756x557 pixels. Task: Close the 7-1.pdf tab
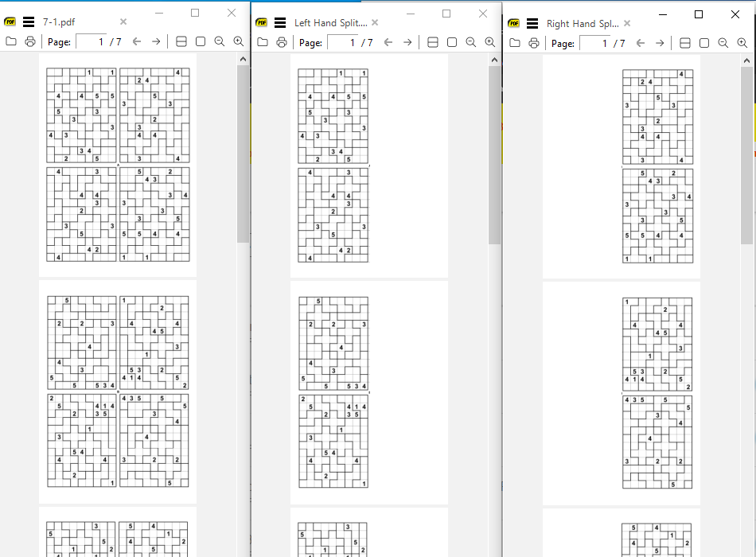click(x=123, y=21)
